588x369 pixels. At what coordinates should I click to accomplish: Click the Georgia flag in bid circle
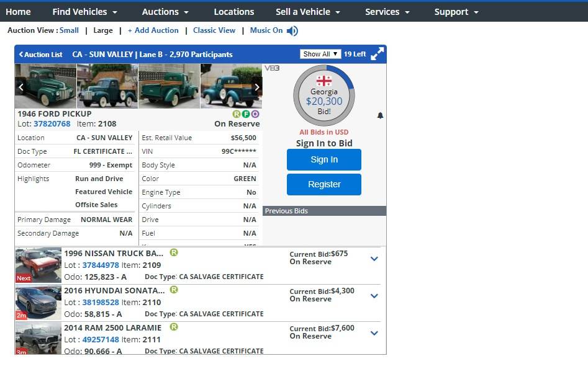tap(323, 81)
